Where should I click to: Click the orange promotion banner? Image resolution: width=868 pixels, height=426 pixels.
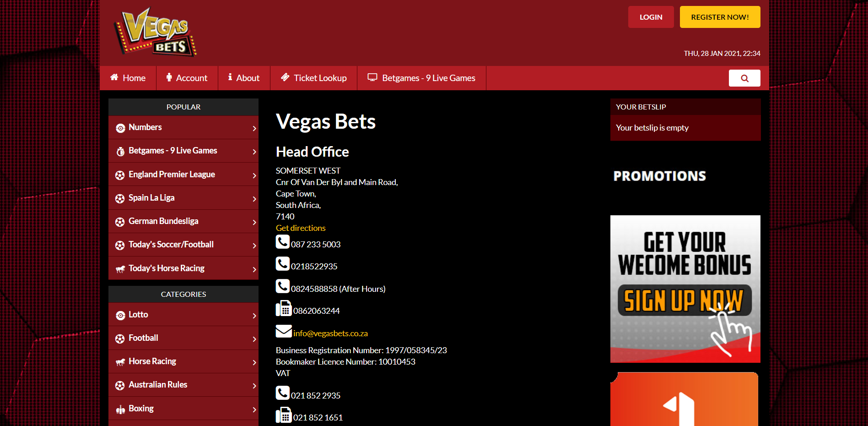[684, 399]
